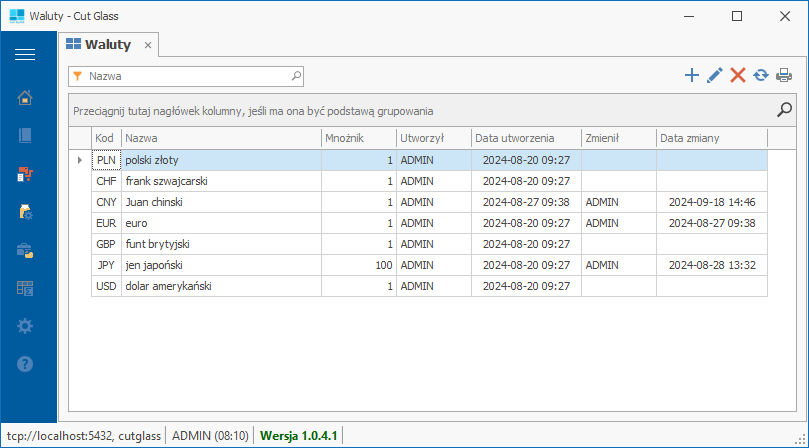Sort by the Mnożnik column header
809x448 pixels.
(357, 138)
